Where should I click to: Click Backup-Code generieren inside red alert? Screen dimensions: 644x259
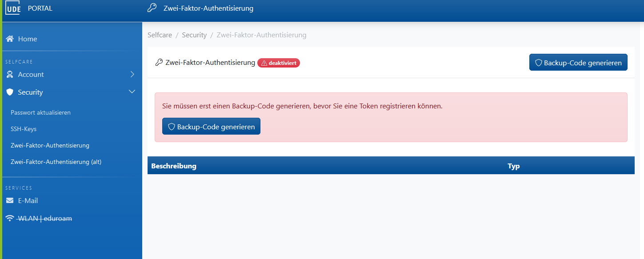coord(211,127)
